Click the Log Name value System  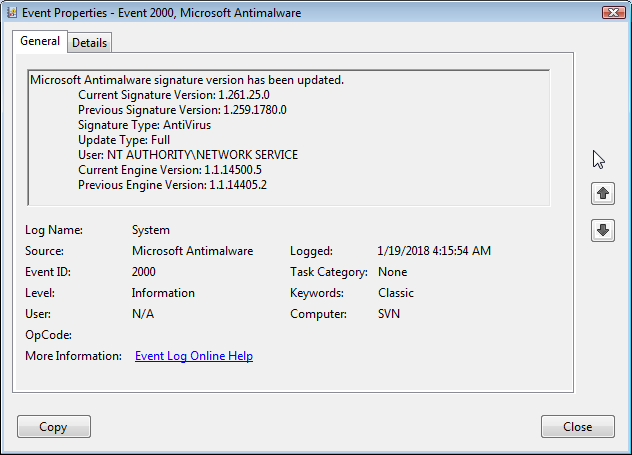click(x=151, y=230)
